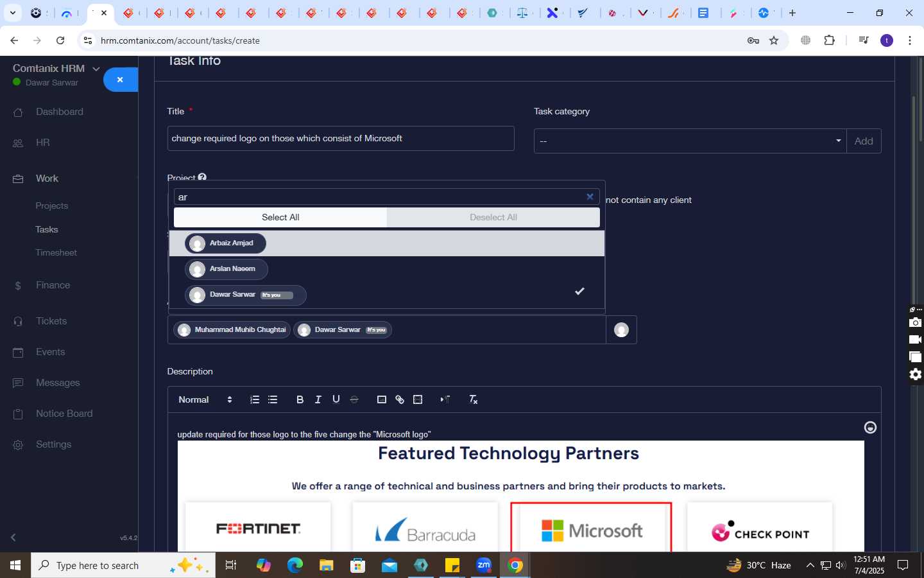Click the Title input field
Viewport: 924px width, 578px height.
(x=341, y=138)
